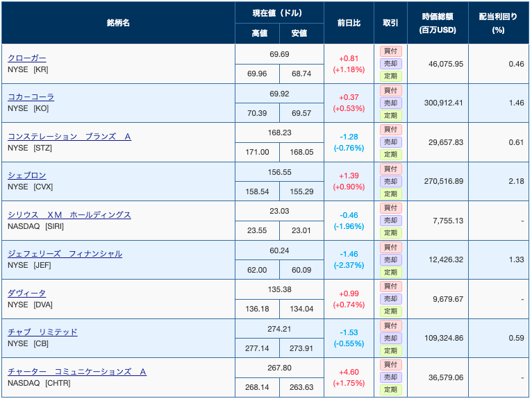
Task: Click 定期 button for シェブロン
Action: click(391, 194)
